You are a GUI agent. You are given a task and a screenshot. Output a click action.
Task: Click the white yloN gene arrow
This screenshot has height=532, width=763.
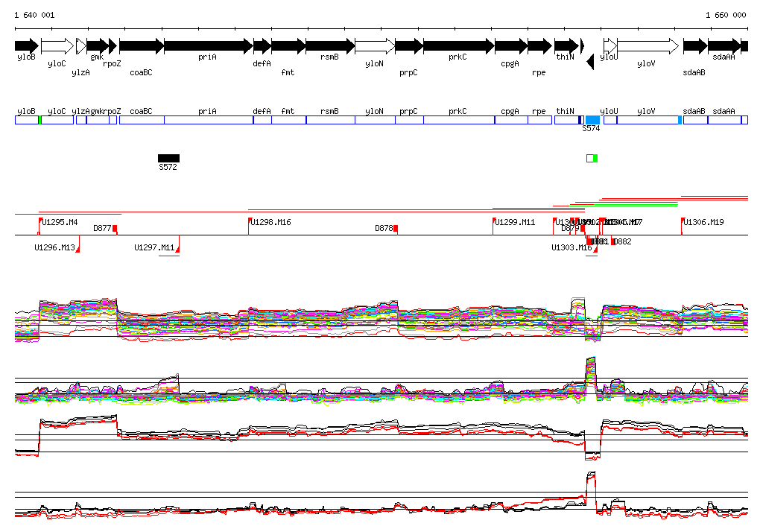[x=376, y=46]
